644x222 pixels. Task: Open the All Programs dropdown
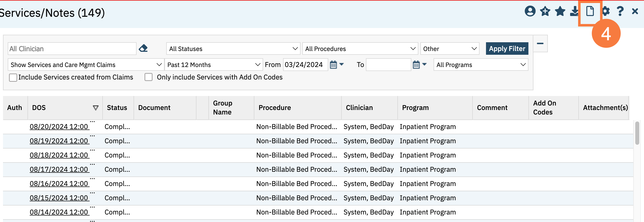(x=481, y=65)
